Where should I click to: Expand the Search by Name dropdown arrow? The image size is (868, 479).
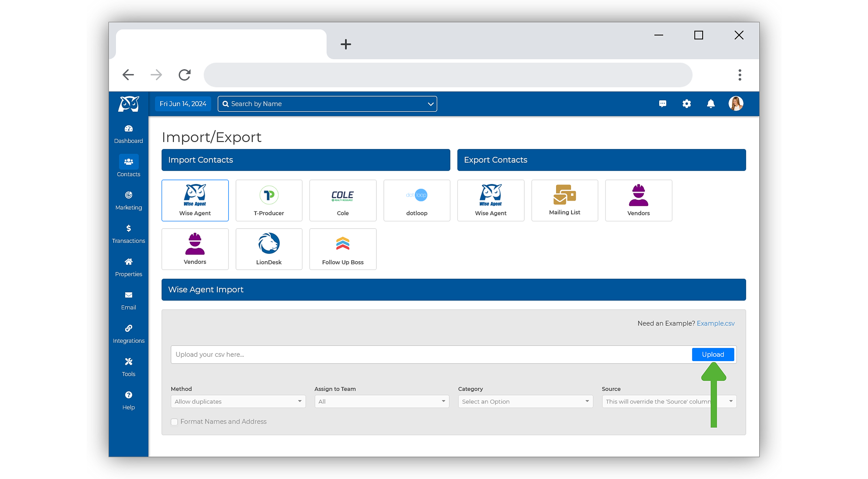[430, 104]
